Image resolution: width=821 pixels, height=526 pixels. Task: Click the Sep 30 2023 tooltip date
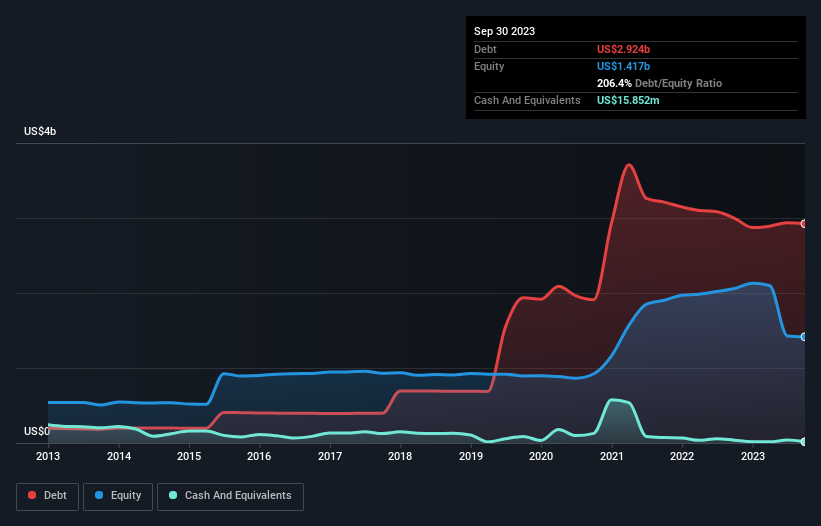pyautogui.click(x=504, y=31)
